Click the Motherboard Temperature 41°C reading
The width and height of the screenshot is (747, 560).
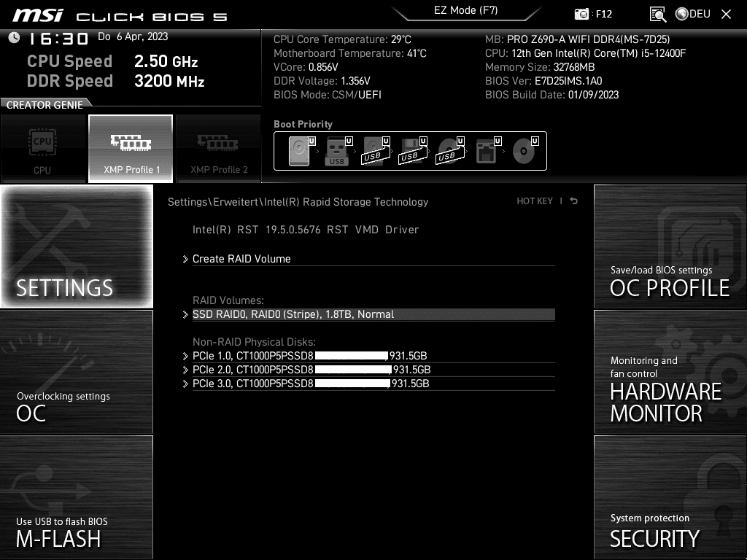click(x=349, y=53)
